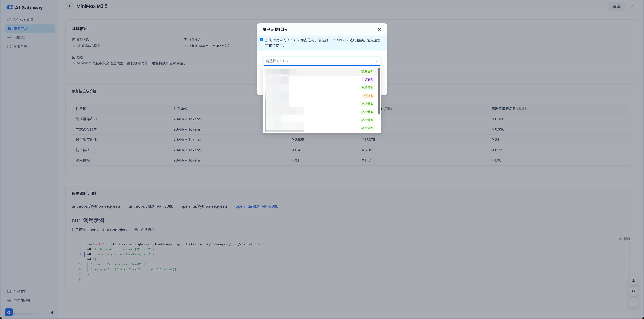This screenshot has height=319, width=644.
Task: Click the copy icon next to 复制
Action: (x=621, y=239)
